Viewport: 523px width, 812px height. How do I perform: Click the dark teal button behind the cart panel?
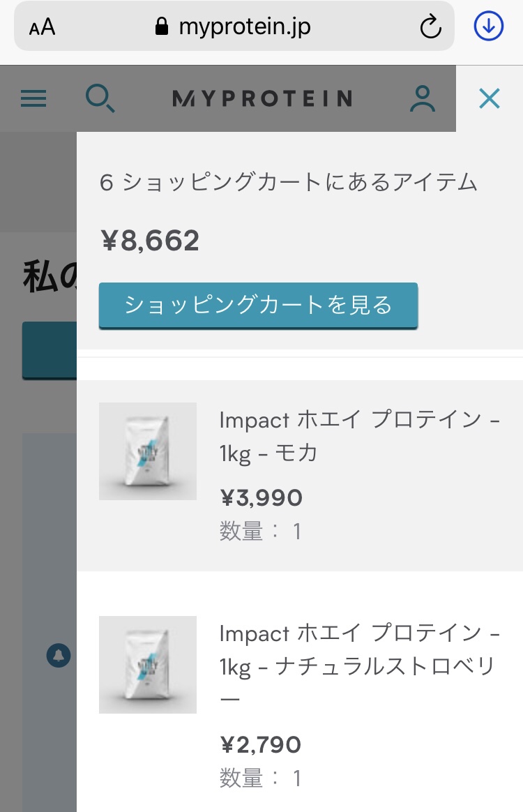tap(49, 350)
